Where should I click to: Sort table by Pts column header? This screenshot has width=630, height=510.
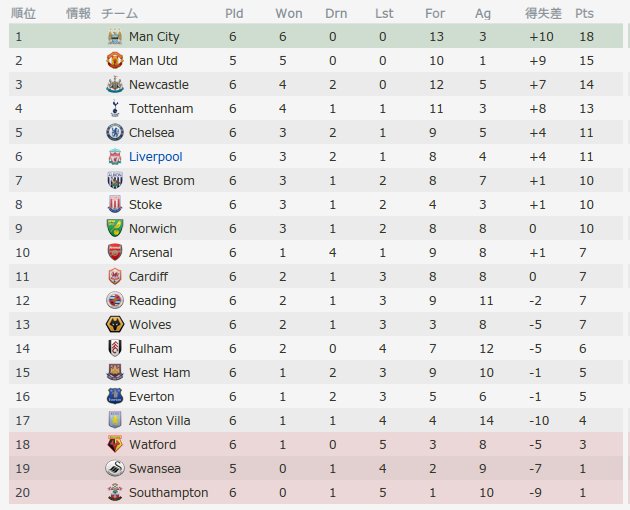584,14
